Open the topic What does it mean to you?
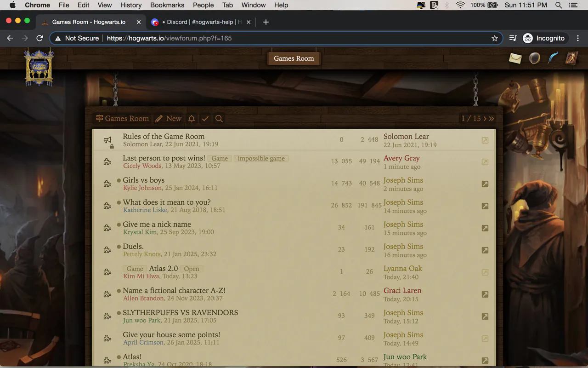The image size is (588, 368). click(x=167, y=202)
